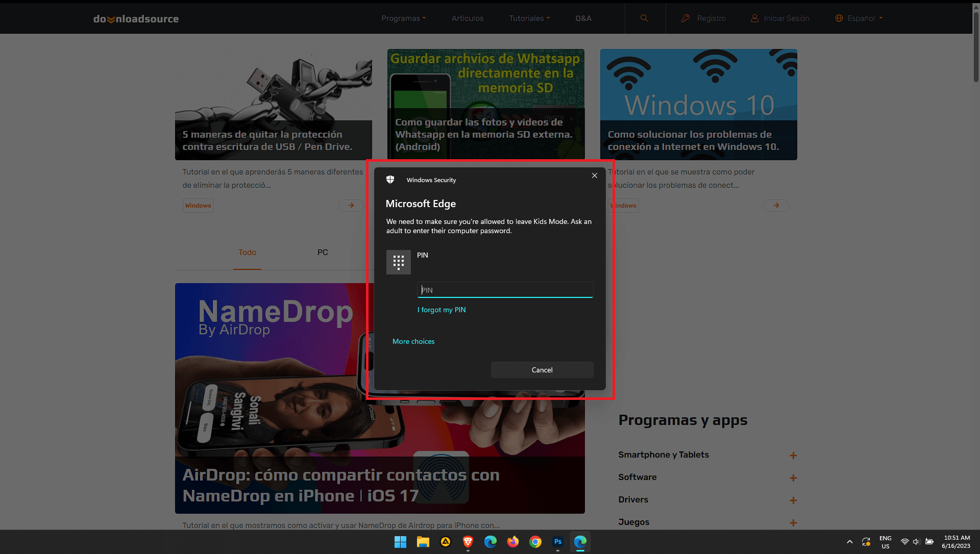This screenshot has width=980, height=554.
Task: Open the inactive Edge icon beside Brave
Action: [491, 542]
